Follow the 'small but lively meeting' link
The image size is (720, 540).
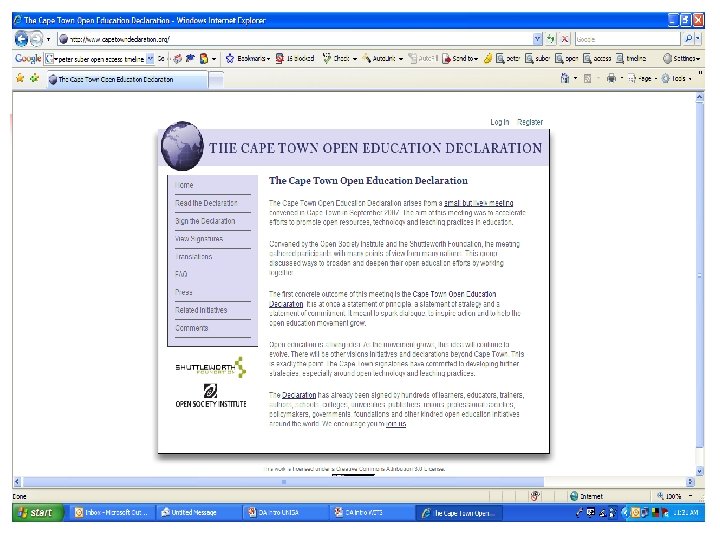[x=478, y=203]
